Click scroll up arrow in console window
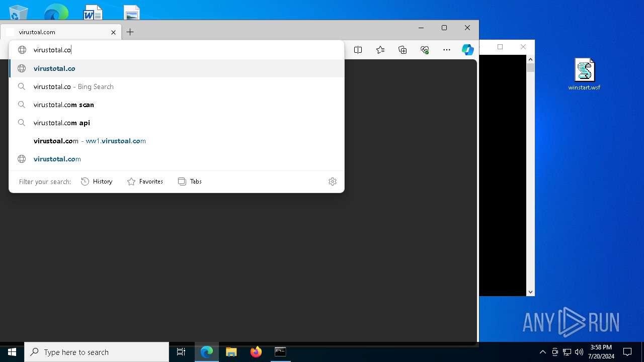 click(530, 59)
